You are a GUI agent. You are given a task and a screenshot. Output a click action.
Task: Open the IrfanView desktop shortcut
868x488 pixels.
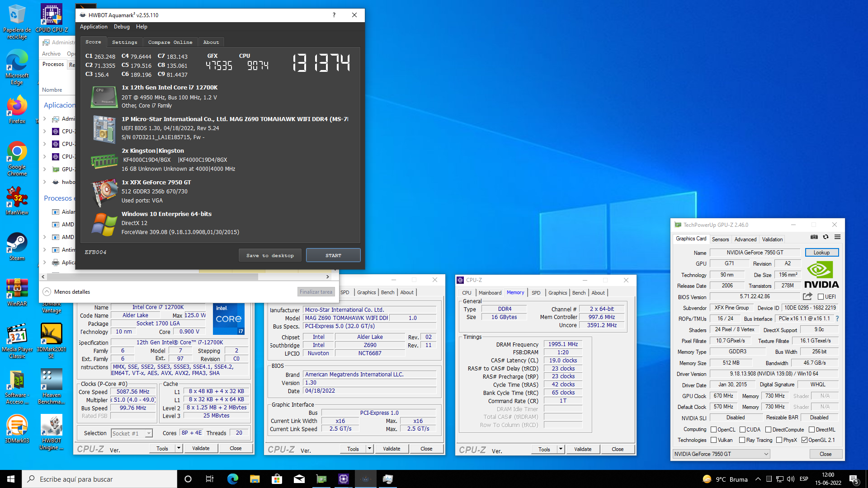click(17, 201)
